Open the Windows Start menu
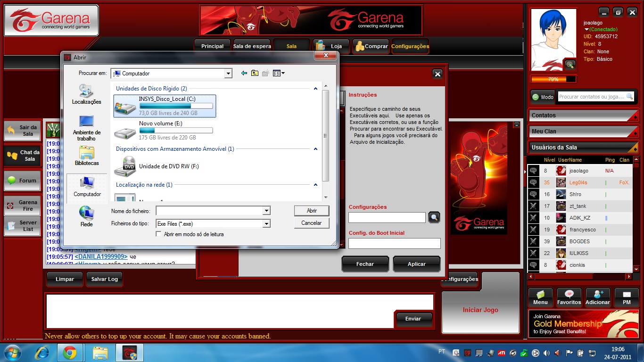The height and width of the screenshot is (362, 644). [x=13, y=353]
